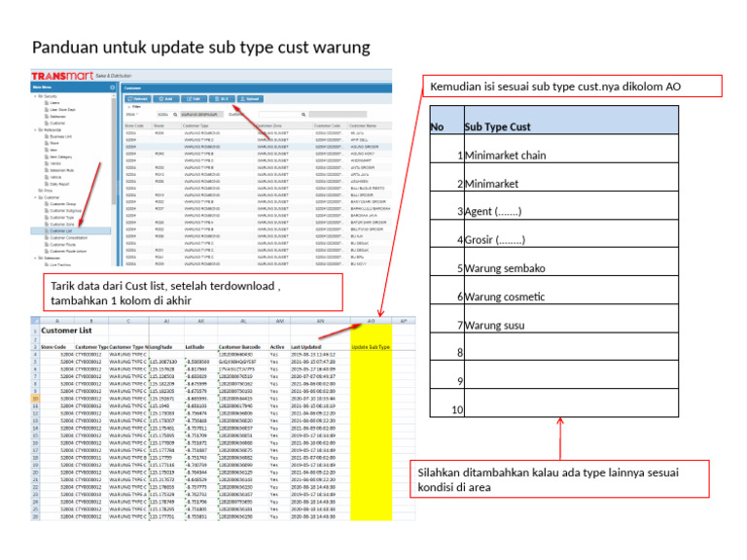This screenshot has height=560, width=747.
Task: Open Item Category in the menu tree
Action: pyautogui.click(x=58, y=157)
